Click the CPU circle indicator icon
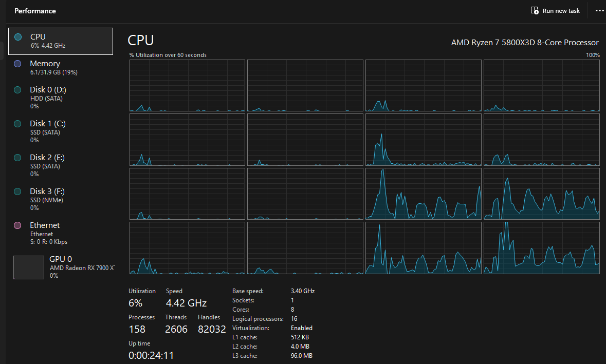This screenshot has height=364, width=606. [x=18, y=37]
